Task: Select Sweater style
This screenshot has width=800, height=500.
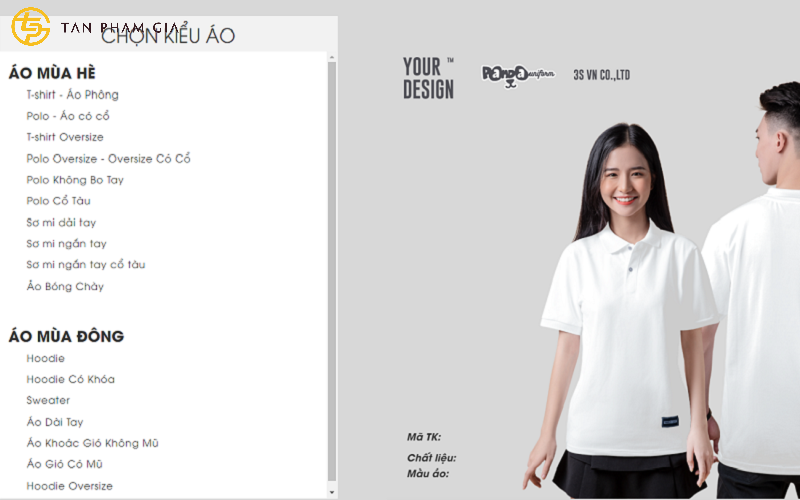Action: (x=48, y=401)
